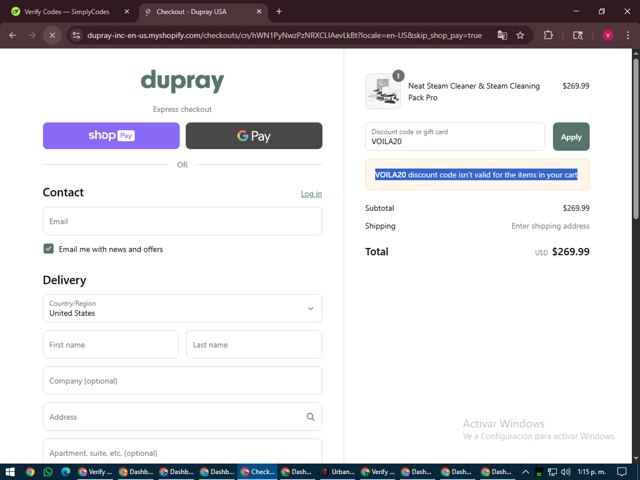
Task: Open the Chrome three-dot menu
Action: [x=628, y=36]
